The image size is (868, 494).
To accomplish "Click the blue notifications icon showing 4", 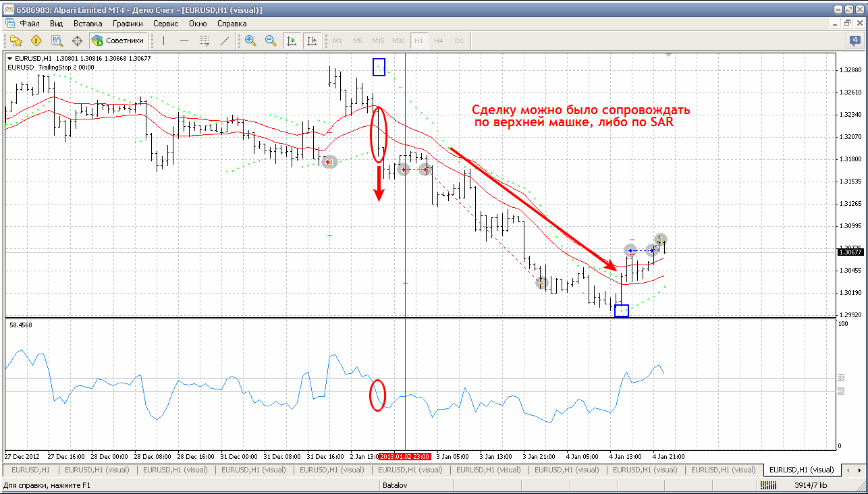I will 855,40.
